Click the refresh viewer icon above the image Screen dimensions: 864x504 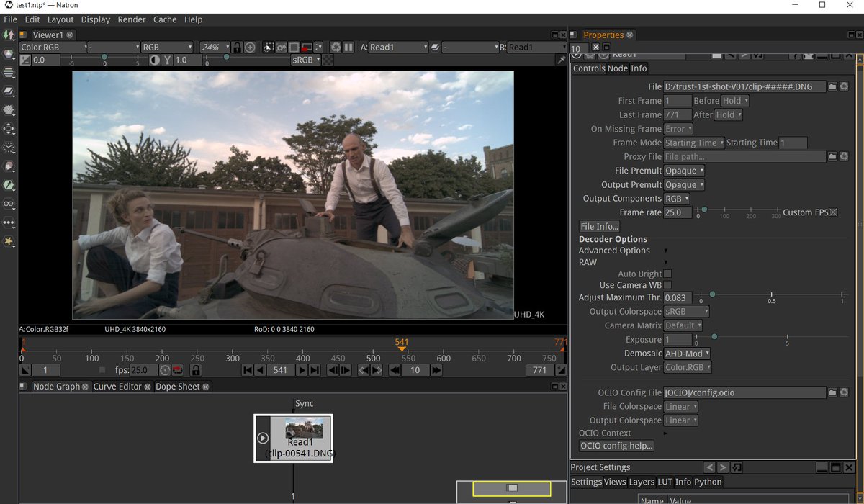click(334, 46)
